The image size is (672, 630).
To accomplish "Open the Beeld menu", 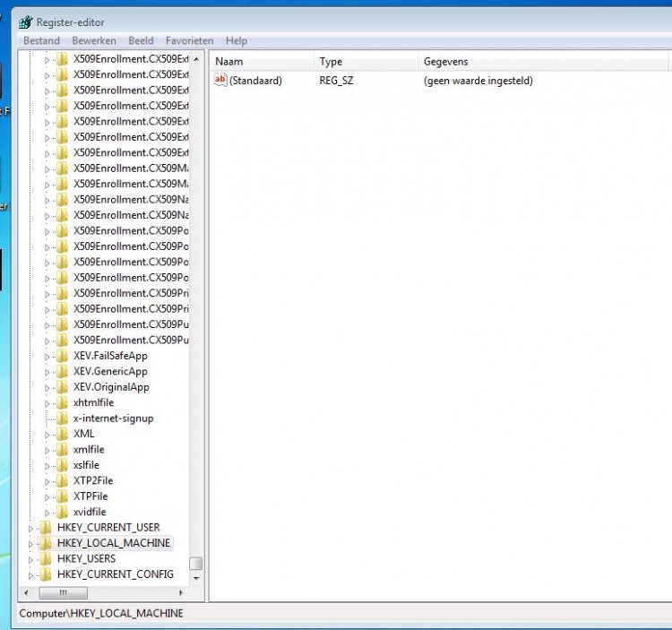I will (141, 41).
